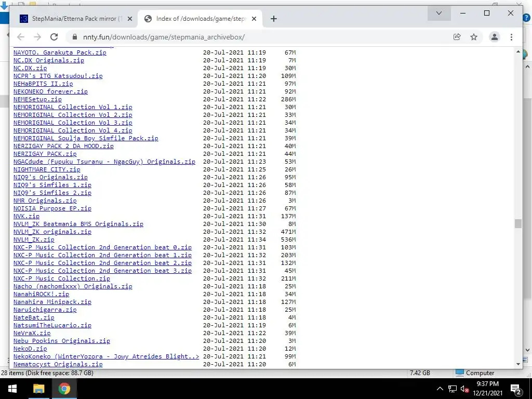Download NEMORIGINAL Collection Vol 2.zip

click(x=73, y=115)
